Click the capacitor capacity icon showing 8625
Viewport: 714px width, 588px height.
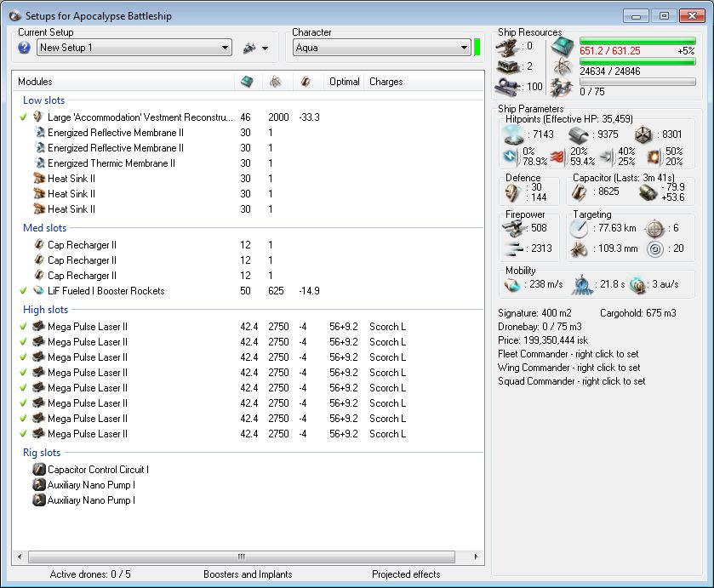point(580,192)
